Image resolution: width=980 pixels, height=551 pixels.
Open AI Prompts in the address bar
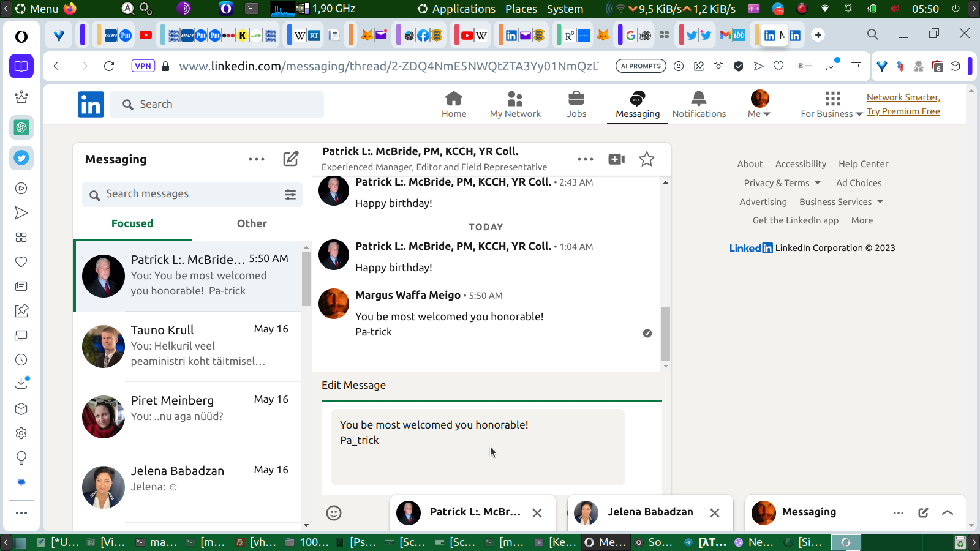pos(641,66)
